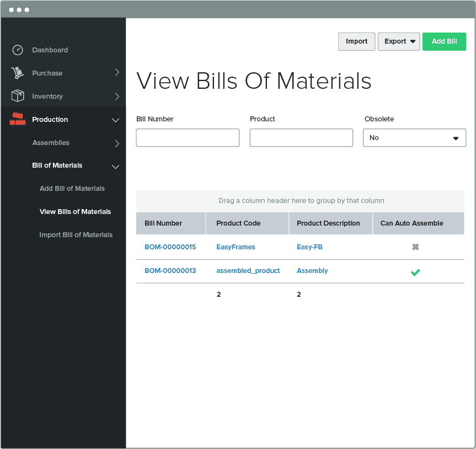The width and height of the screenshot is (476, 449).
Task: Collapse the Production menu
Action: point(115,119)
